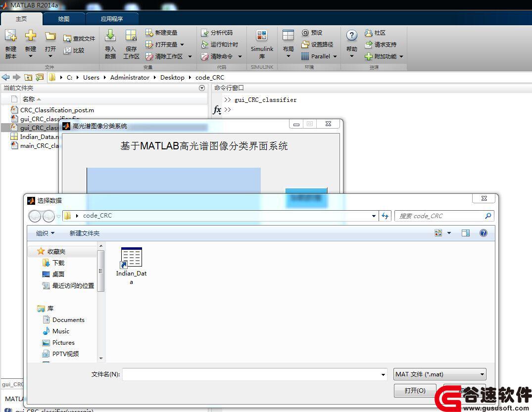Expand the 清除命令 dropdown arrow
532x412 pixels.
point(240,56)
